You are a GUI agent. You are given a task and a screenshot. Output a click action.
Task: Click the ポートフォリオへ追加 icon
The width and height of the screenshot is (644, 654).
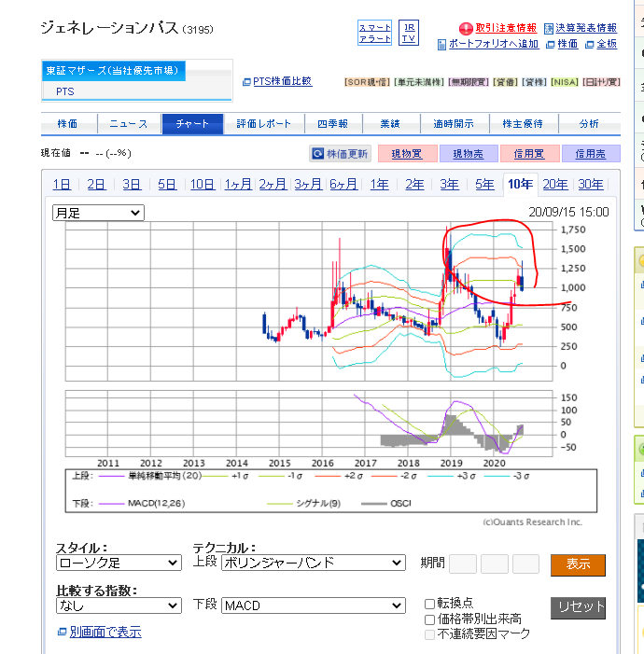coord(441,44)
